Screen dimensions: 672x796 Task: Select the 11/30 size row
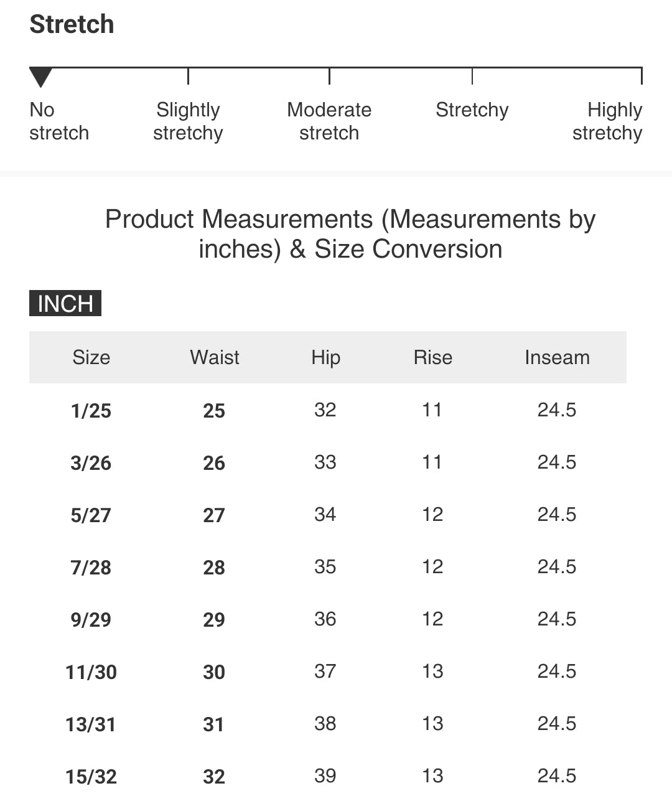coord(328,672)
